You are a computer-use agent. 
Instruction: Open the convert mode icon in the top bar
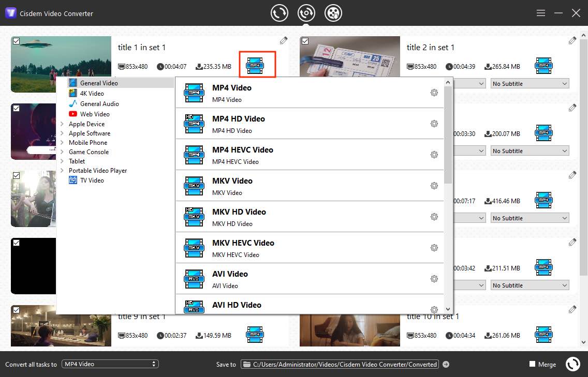tap(280, 13)
